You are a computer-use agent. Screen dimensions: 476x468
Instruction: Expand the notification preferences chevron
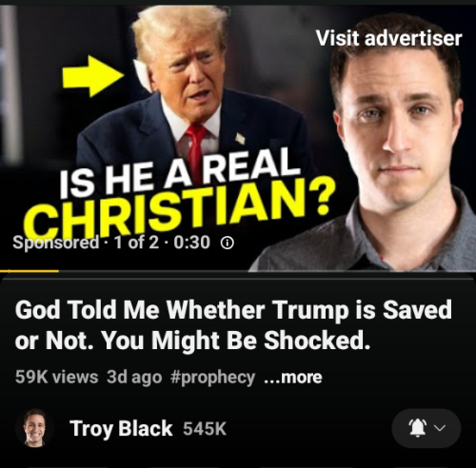point(440,428)
